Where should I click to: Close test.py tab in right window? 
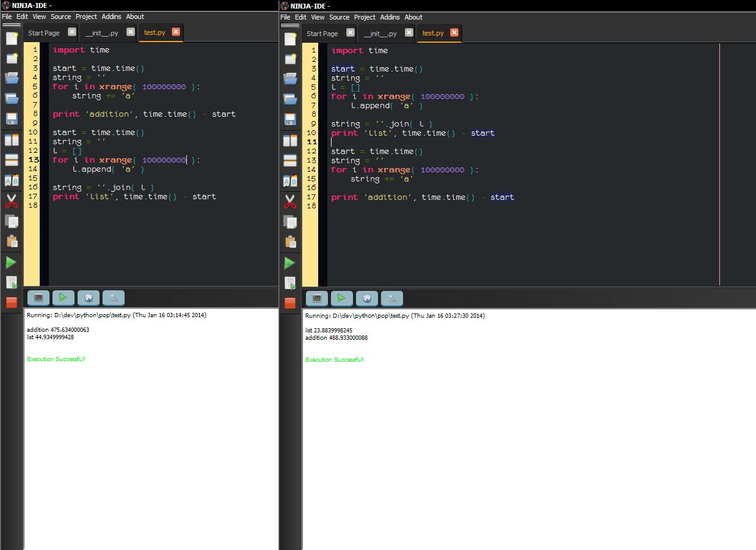454,32
